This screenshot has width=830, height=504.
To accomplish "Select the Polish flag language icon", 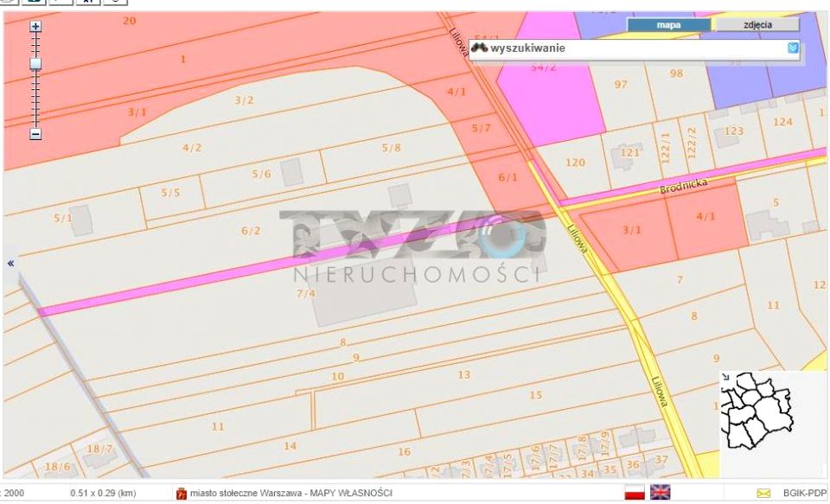I will (635, 493).
